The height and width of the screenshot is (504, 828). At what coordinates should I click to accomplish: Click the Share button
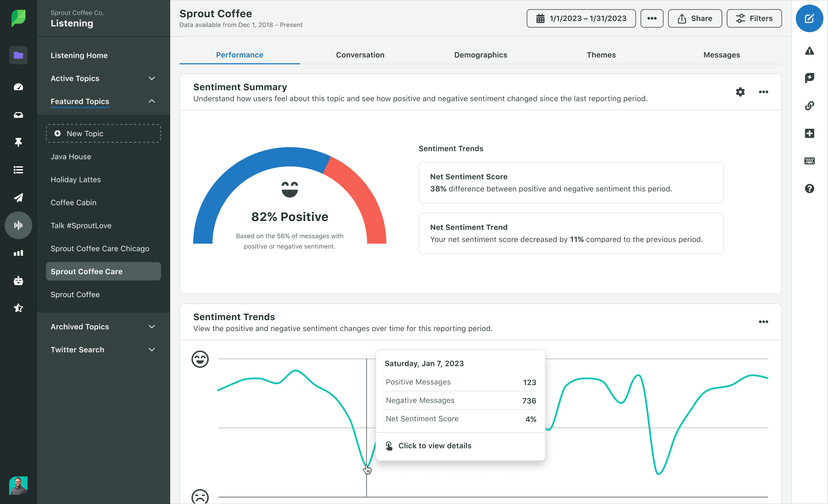coord(695,18)
